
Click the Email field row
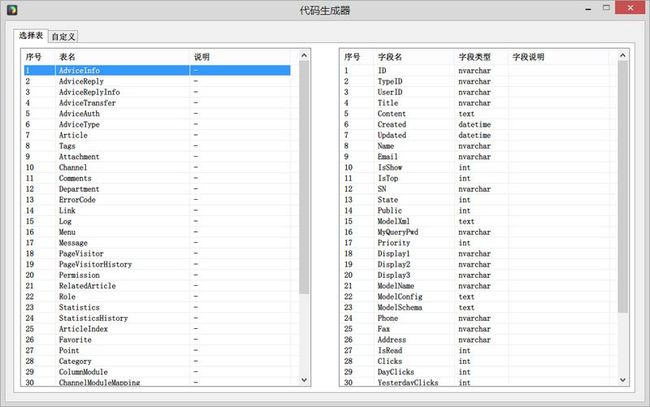pos(476,157)
